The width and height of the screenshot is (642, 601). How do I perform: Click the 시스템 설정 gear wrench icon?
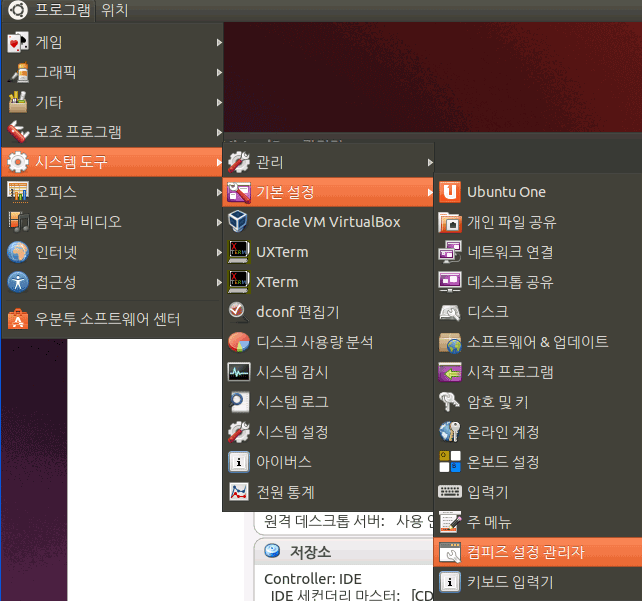coord(238,432)
